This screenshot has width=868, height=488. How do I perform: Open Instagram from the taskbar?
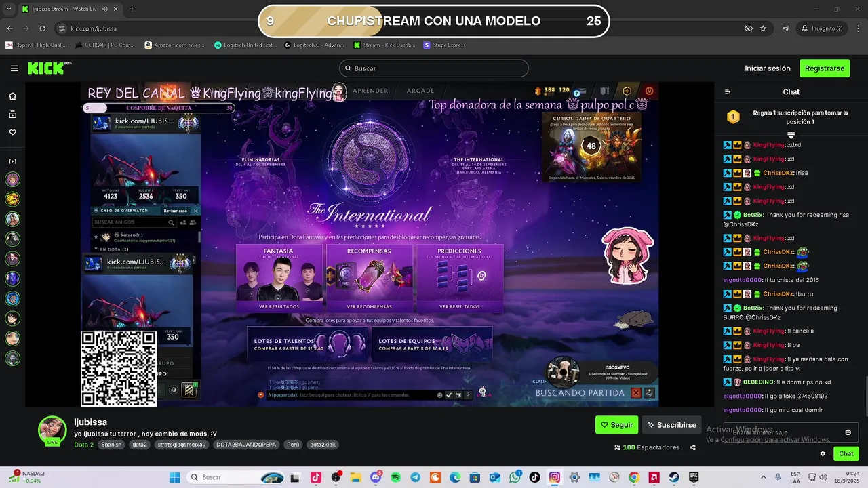[x=555, y=477]
